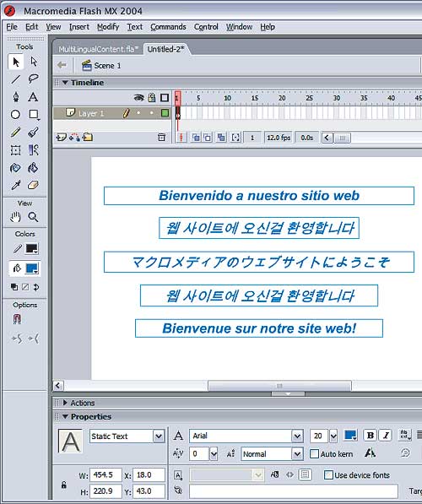Switch to MultiLingualContent.fla tab
The image size is (422, 504).
(98, 49)
